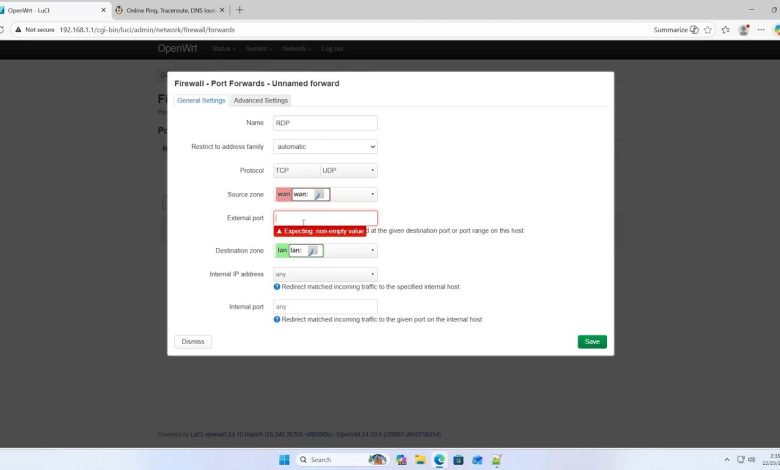Click the last pinned taskbar app icon

click(496, 460)
